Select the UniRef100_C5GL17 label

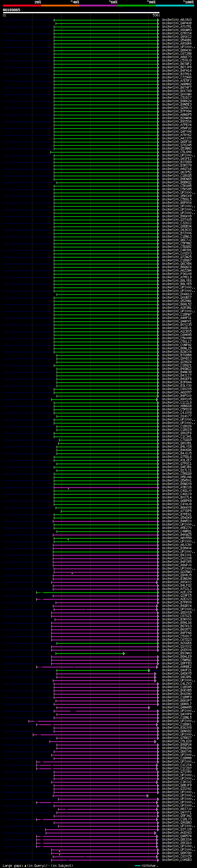coord(176,342)
